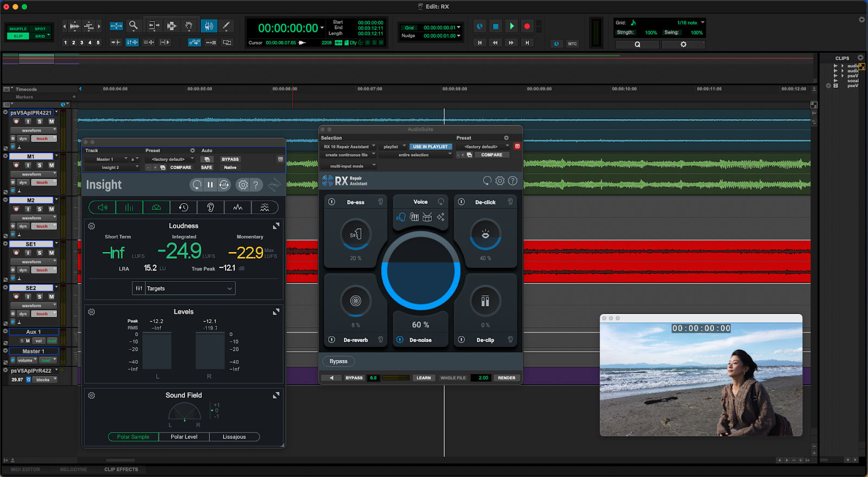
Task: Pause metering in Insight plugin
Action: tap(210, 185)
